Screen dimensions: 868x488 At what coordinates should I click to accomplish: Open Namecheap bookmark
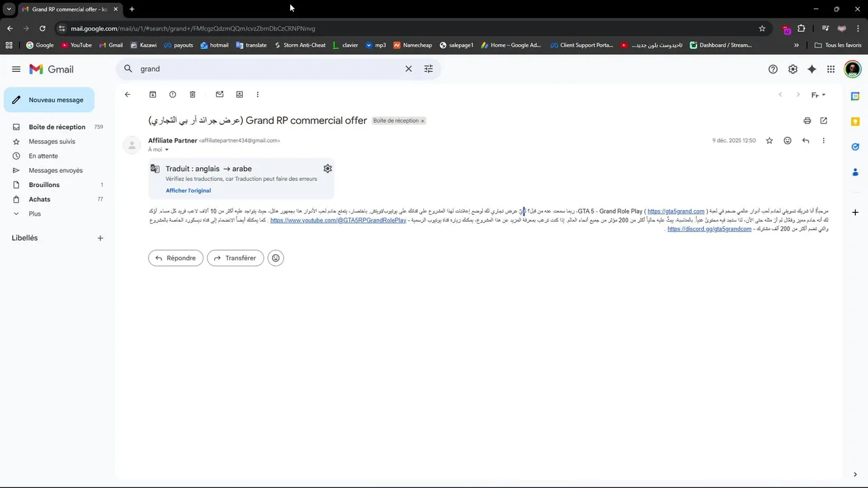412,45
